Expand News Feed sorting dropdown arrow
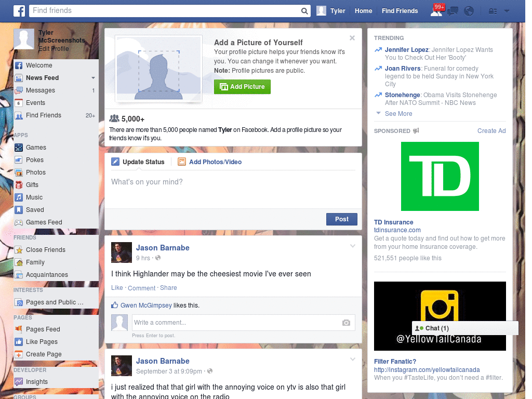Viewport: 532px width, 399px height. point(93,78)
